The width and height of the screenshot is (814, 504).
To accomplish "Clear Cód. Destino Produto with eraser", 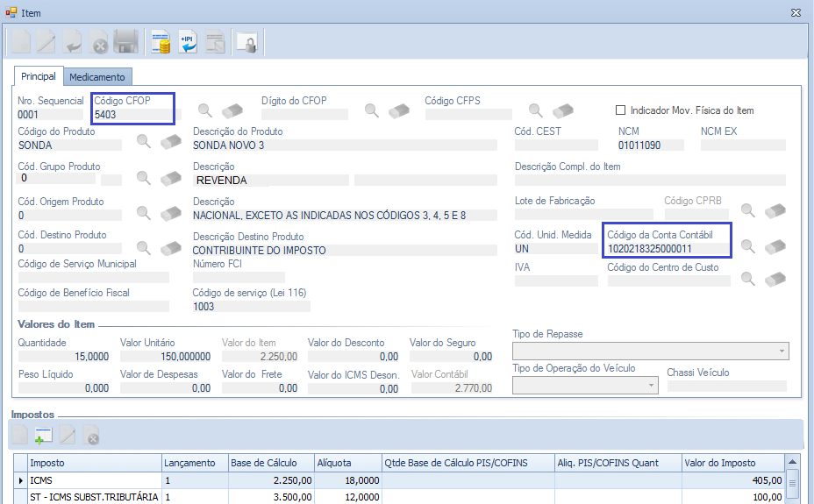I will pyautogui.click(x=171, y=248).
